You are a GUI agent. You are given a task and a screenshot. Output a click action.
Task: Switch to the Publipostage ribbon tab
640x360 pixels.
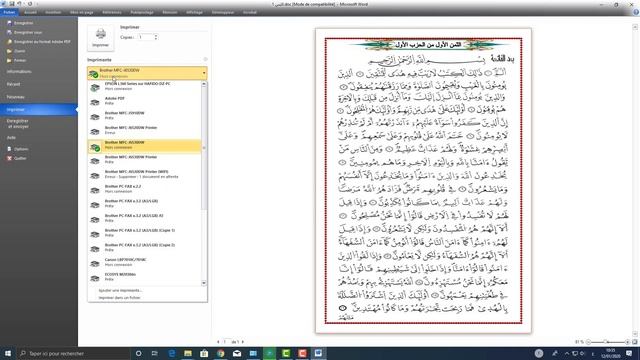click(x=142, y=12)
